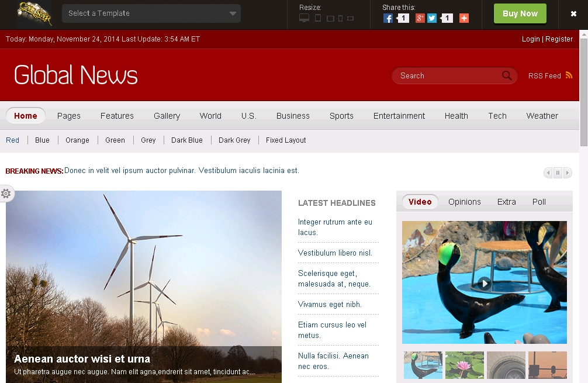Click the magnifier icon in the search box
This screenshot has height=383, width=588.
coord(507,75)
